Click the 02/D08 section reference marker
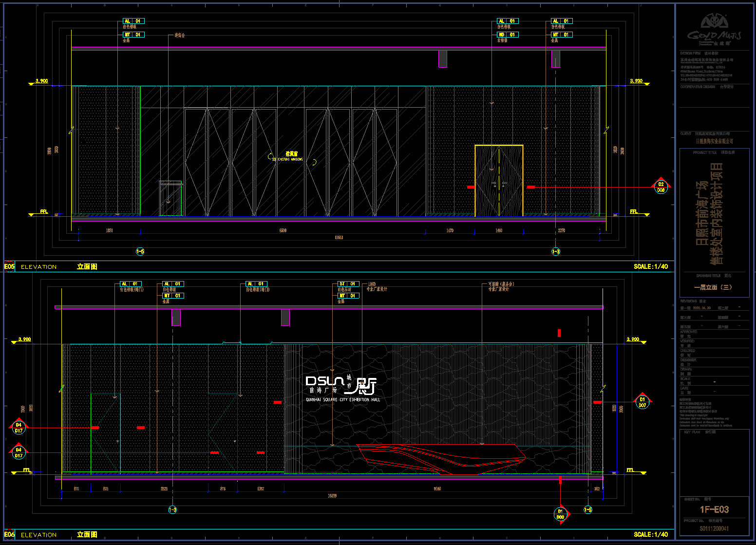Image resolution: width=756 pixels, height=545 pixels. (x=661, y=187)
